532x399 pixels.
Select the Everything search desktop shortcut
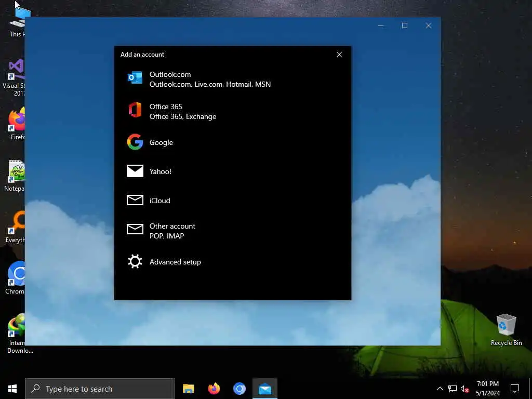click(x=16, y=227)
